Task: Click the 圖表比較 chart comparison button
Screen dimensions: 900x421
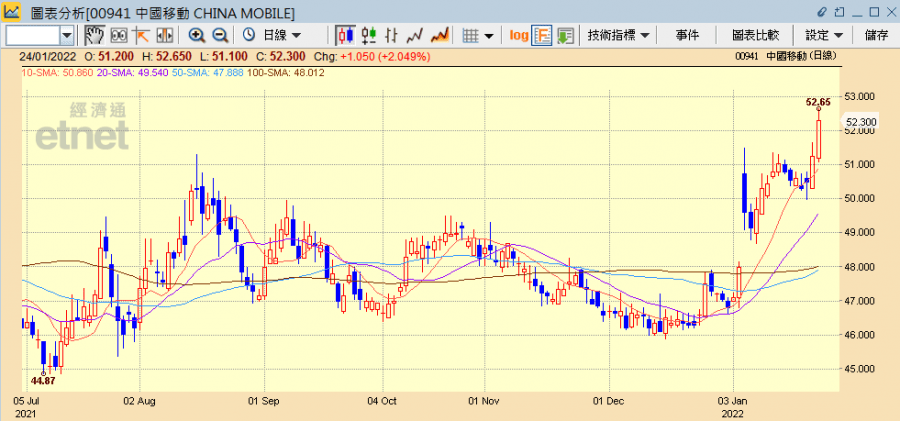Action: tap(755, 35)
